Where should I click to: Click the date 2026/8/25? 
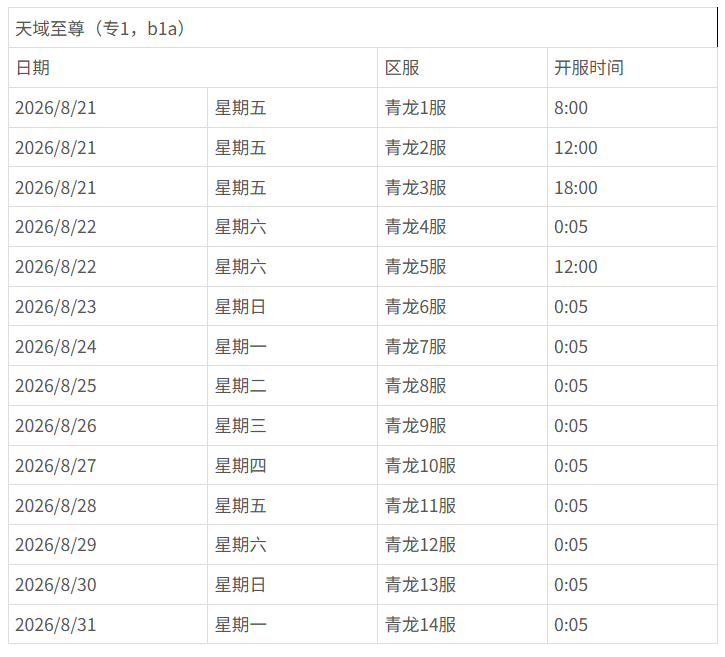[55, 386]
